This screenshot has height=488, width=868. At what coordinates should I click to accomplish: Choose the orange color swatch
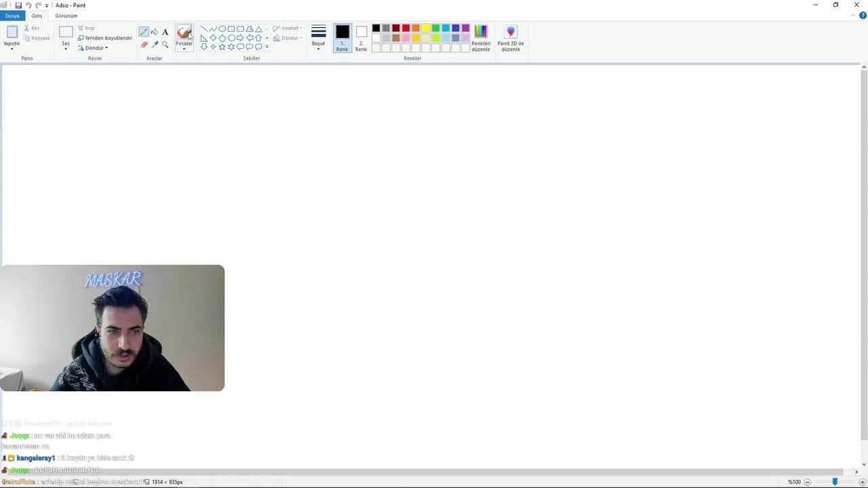click(416, 28)
